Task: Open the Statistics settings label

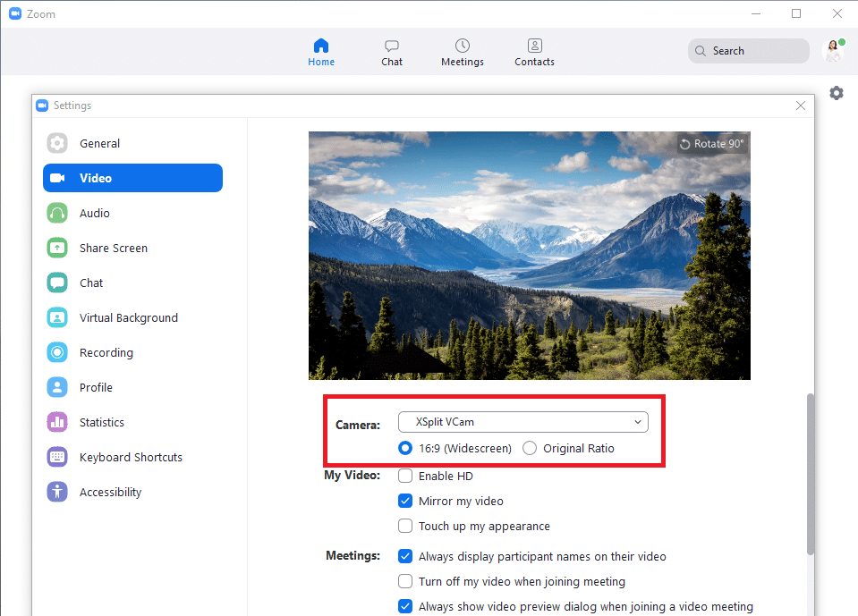Action: [x=102, y=423]
